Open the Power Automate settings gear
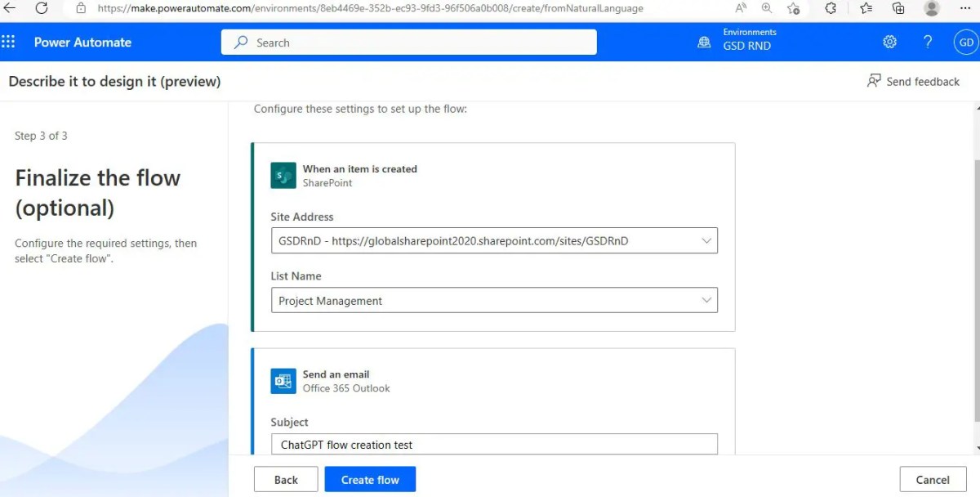 [x=889, y=42]
